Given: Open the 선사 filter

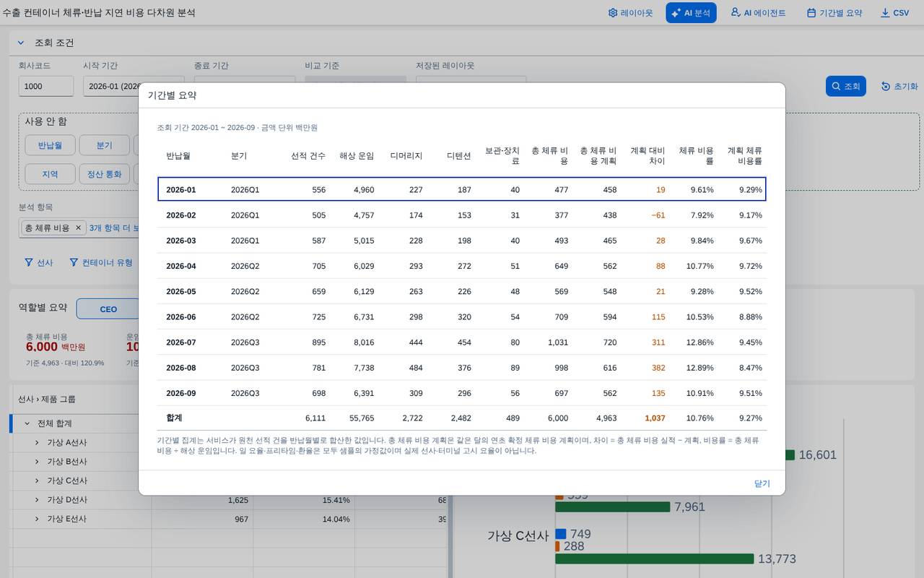Looking at the screenshot, I should pyautogui.click(x=39, y=263).
